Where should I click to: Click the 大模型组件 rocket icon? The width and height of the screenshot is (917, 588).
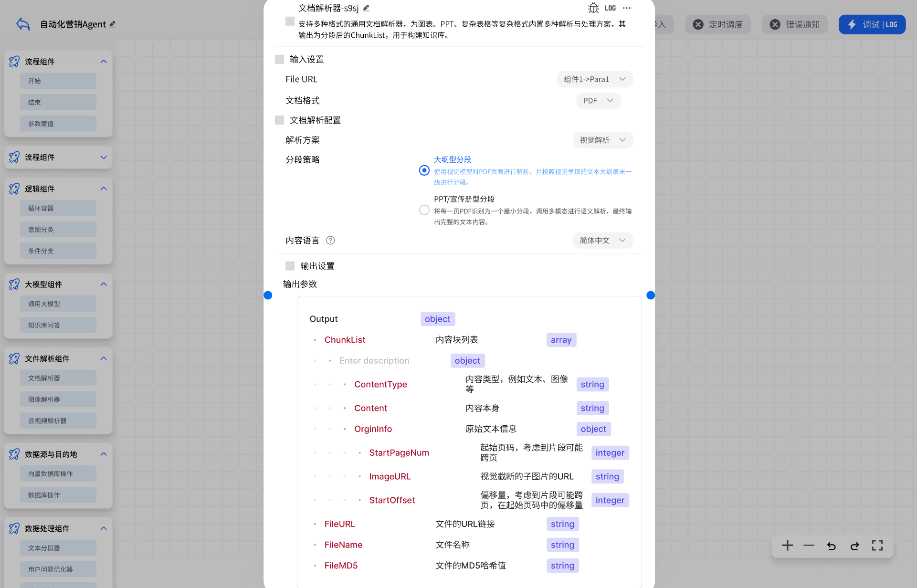click(x=14, y=284)
